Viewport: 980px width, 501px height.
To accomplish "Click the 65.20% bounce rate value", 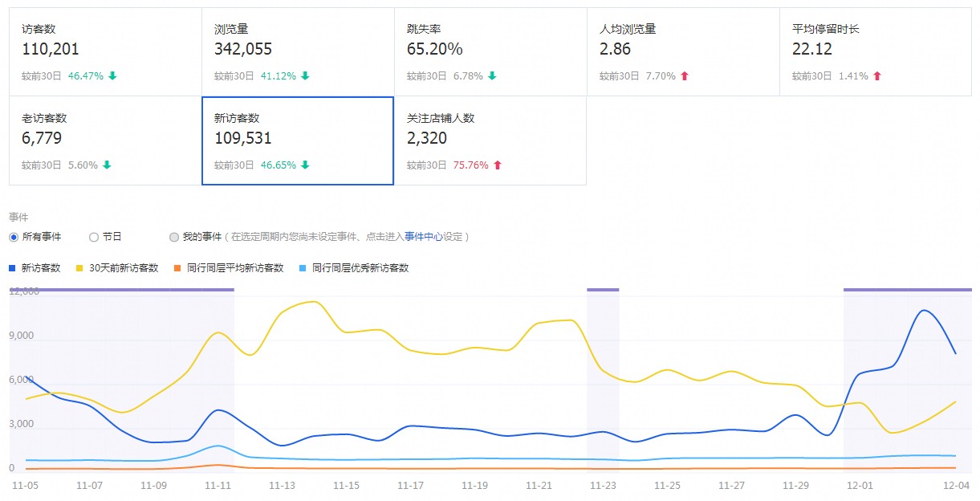I will (435, 49).
